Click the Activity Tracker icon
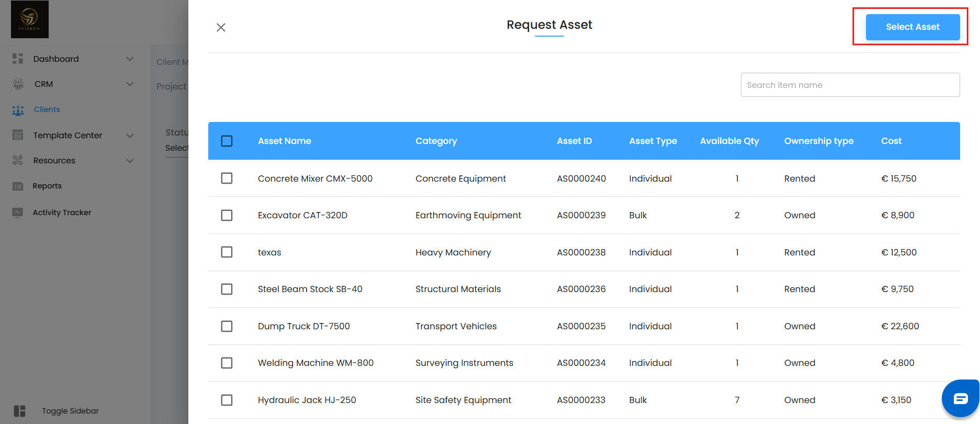Viewport: 980px width, 424px height. 18,213
